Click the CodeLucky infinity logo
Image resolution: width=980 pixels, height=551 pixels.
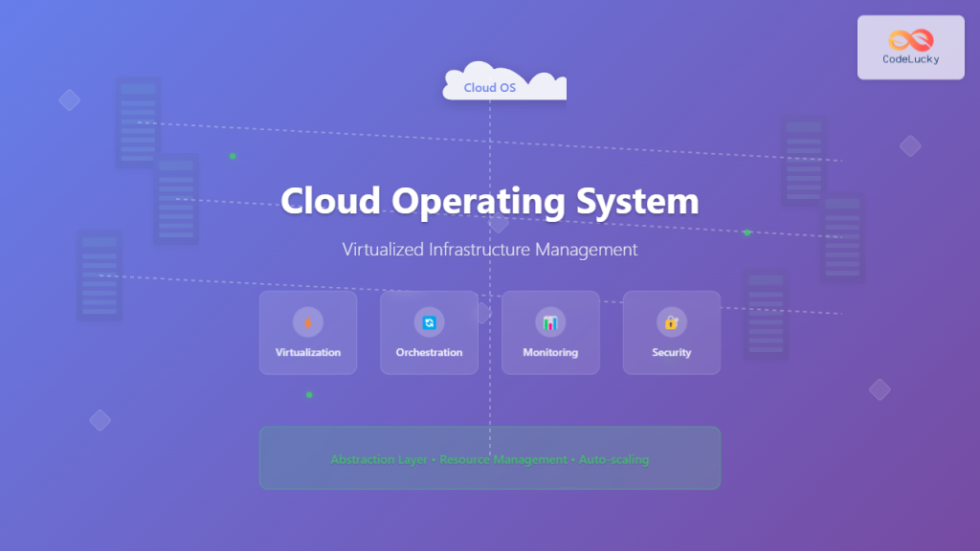click(x=909, y=40)
